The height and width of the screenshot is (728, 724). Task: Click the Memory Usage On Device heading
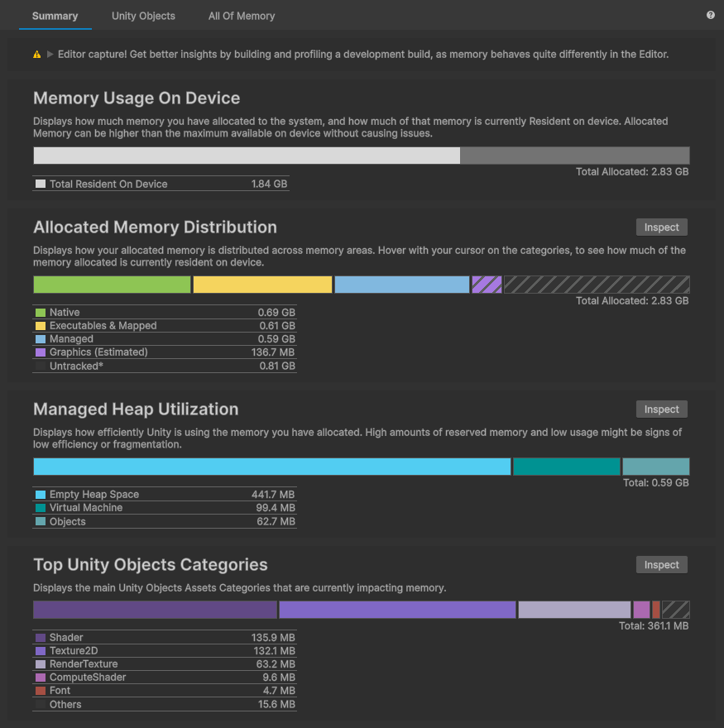tap(137, 98)
